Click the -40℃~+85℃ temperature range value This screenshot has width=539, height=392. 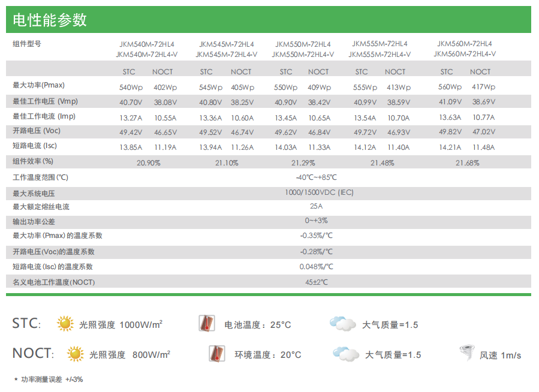click(317, 177)
